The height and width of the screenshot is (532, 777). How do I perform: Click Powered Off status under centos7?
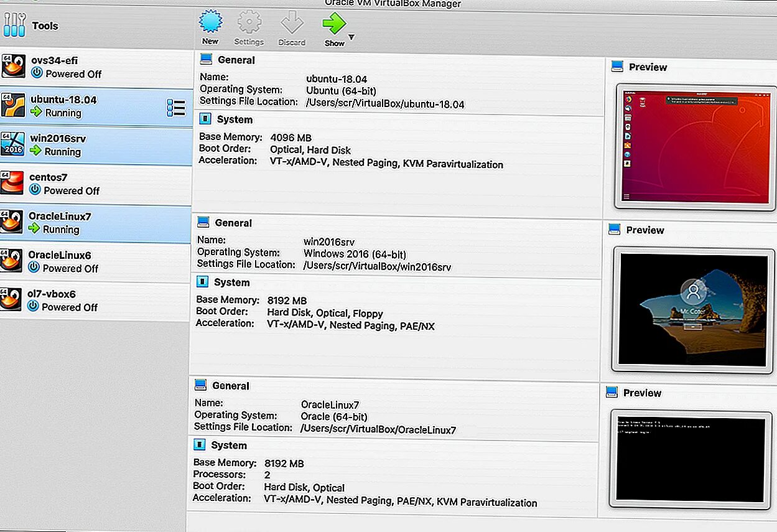tap(72, 191)
